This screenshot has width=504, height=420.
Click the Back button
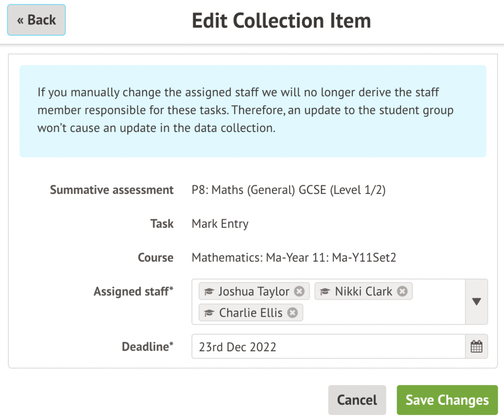[x=36, y=20]
